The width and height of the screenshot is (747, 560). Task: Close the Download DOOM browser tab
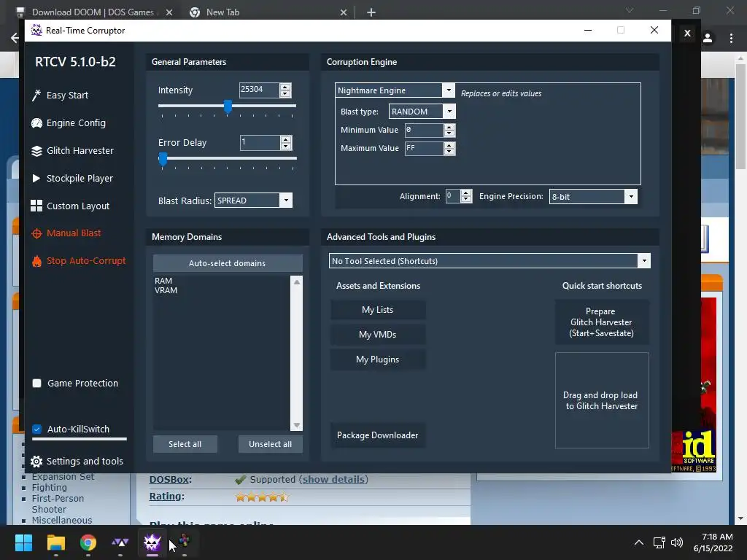pos(169,12)
